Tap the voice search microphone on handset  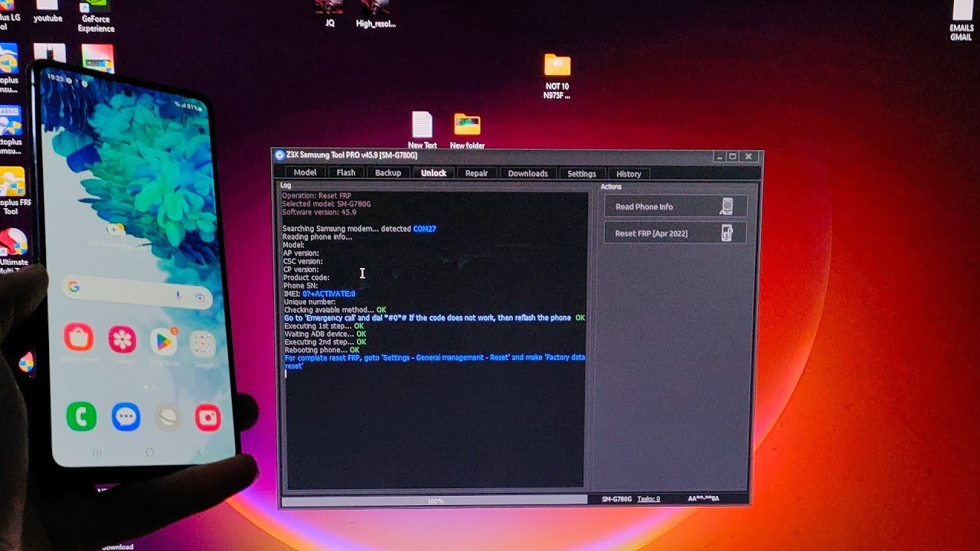click(x=178, y=295)
